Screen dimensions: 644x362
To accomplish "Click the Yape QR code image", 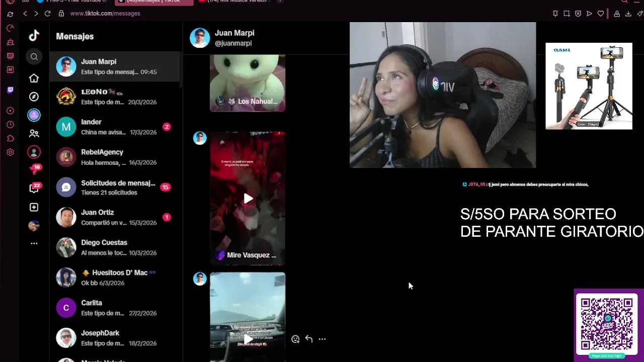I will tap(607, 324).
